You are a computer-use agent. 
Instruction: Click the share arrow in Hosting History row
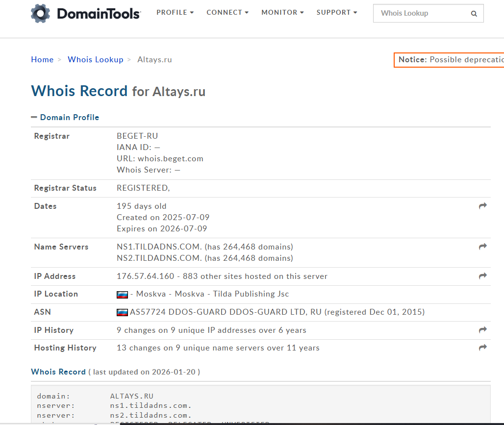point(483,348)
